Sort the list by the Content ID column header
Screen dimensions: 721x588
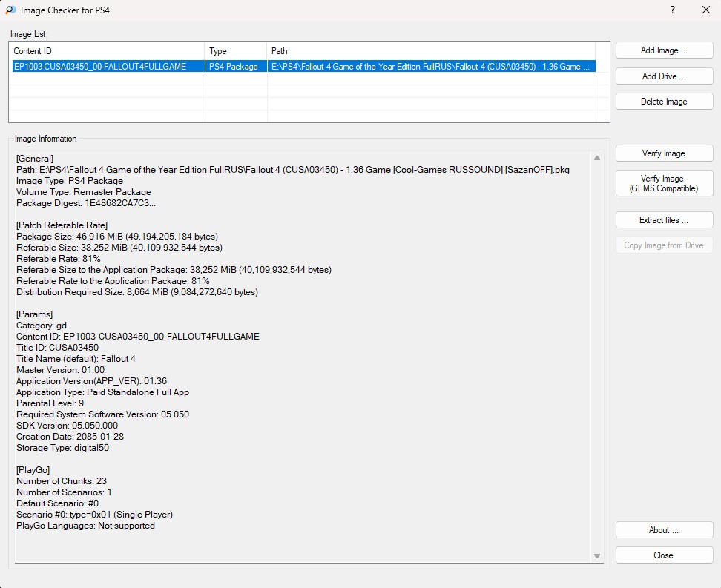click(107, 51)
